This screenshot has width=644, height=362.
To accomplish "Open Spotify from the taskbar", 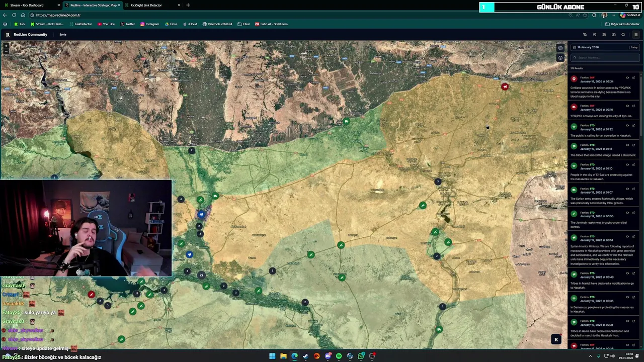I will tap(339, 356).
